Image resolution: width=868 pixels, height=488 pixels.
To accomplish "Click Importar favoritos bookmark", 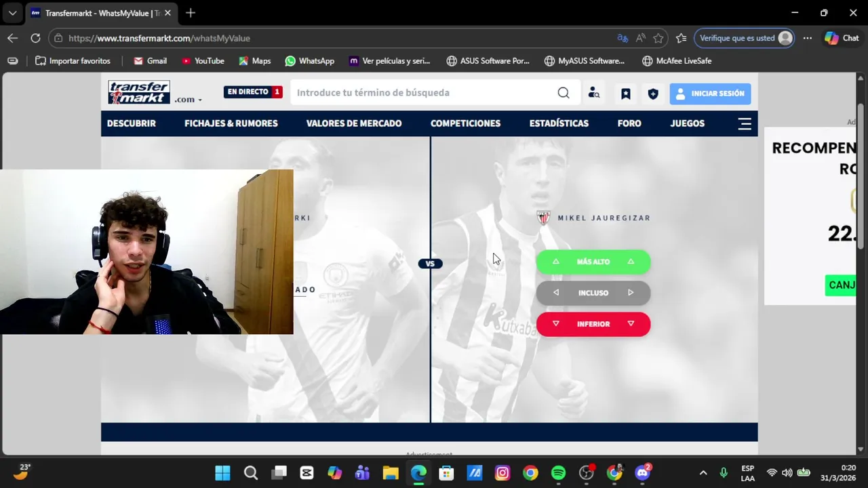I will pyautogui.click(x=73, y=61).
